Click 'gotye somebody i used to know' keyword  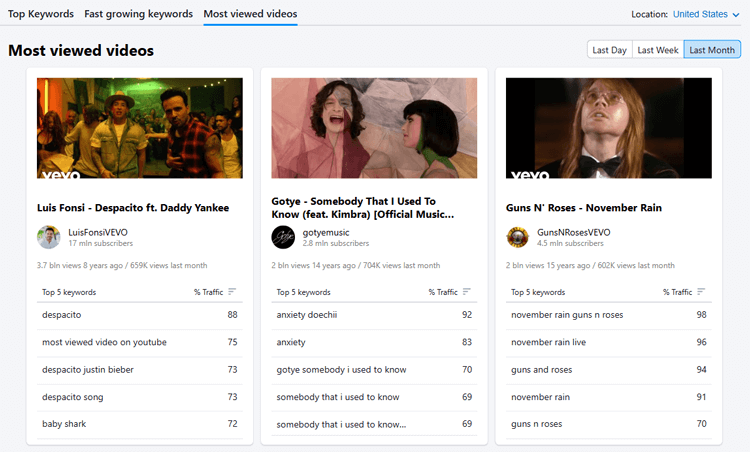(x=341, y=369)
